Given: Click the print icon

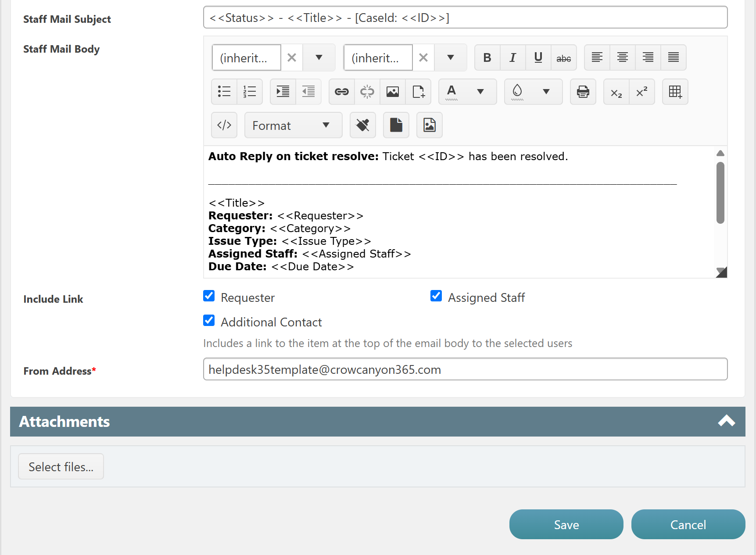Looking at the screenshot, I should [583, 92].
